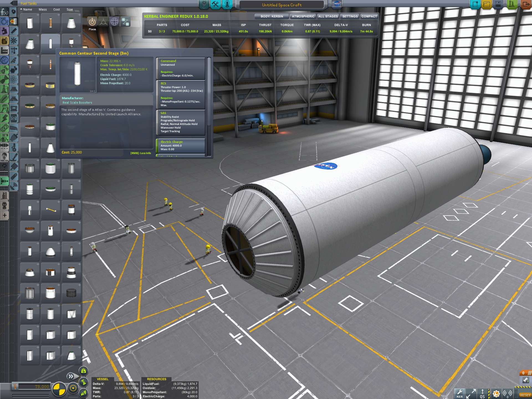Viewport: 532px width, 399px height.
Task: Enable ATMOSPHERIC mode in Kerbal Engineer
Action: point(303,16)
